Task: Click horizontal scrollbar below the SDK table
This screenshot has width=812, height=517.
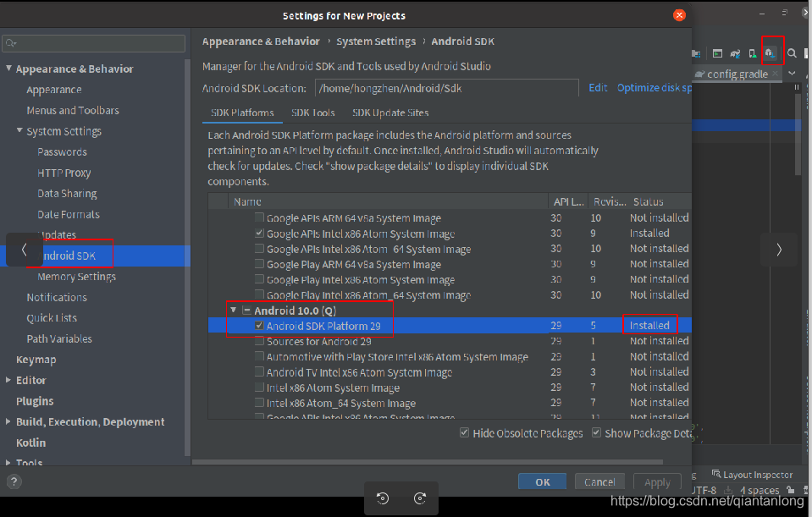Action: click(428, 461)
